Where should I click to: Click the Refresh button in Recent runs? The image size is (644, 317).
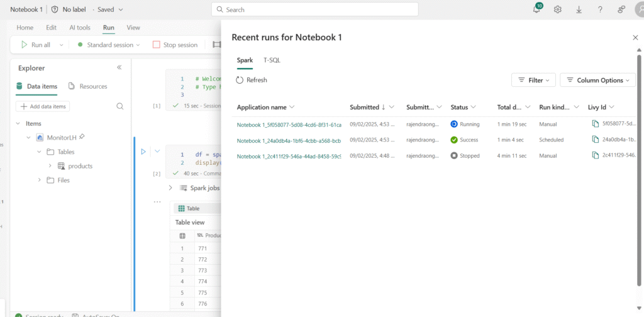[252, 80]
